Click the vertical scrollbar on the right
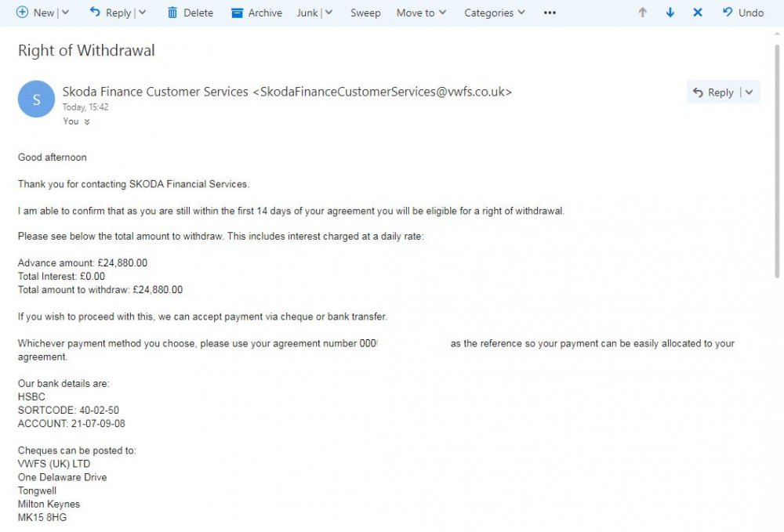784x532 pixels. (x=777, y=161)
